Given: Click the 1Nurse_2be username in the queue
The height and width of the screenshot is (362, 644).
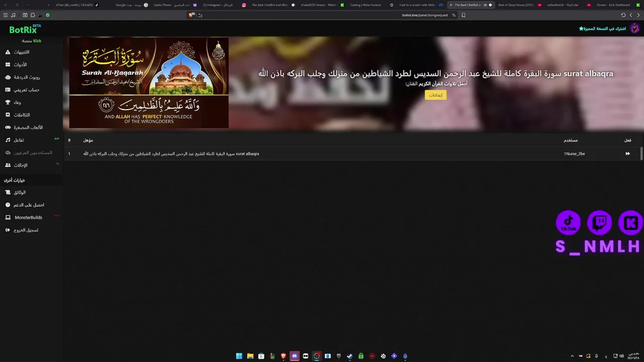Looking at the screenshot, I should point(574,154).
